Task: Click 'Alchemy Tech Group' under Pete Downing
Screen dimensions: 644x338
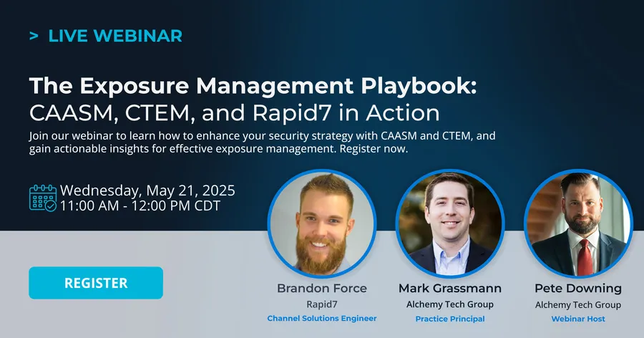Action: click(x=578, y=304)
